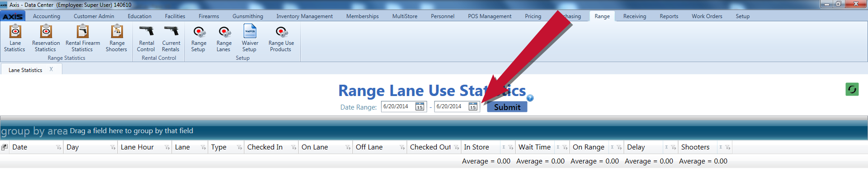
Task: Open filter on Day column
Action: click(113, 148)
